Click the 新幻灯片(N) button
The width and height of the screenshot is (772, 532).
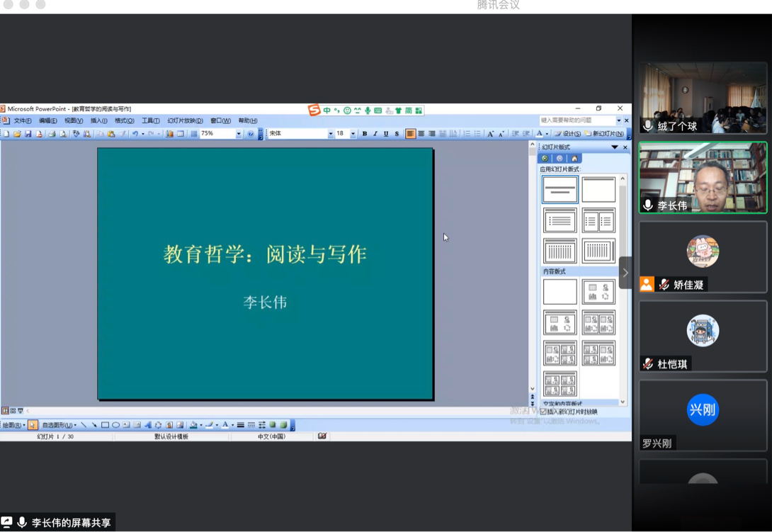604,134
